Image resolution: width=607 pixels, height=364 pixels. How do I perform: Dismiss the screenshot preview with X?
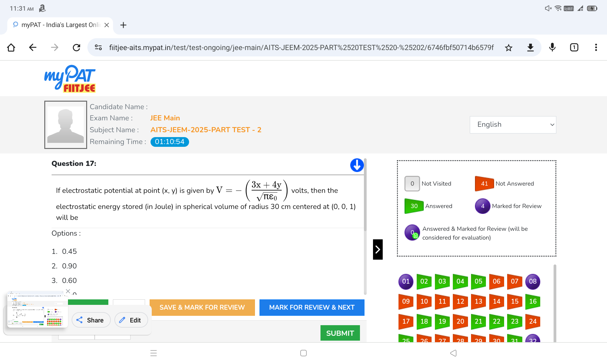click(x=68, y=291)
